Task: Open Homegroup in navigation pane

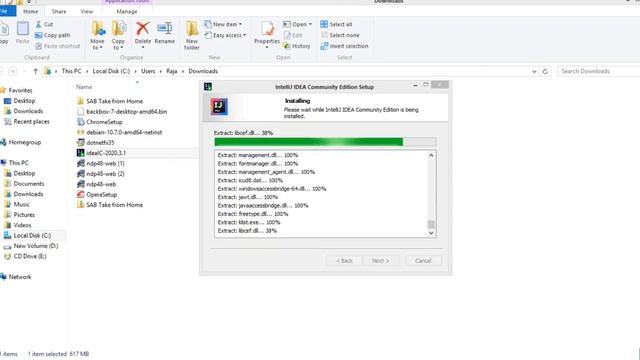Action: pos(20,142)
